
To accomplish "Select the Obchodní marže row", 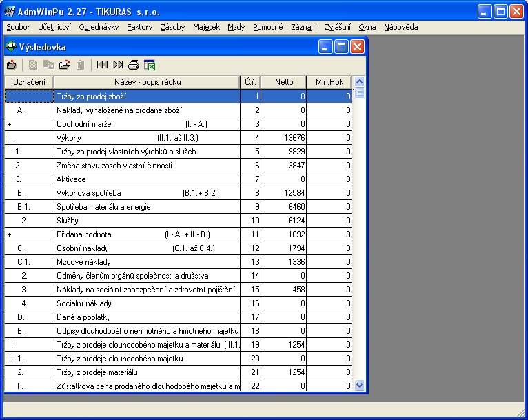I will (x=178, y=124).
